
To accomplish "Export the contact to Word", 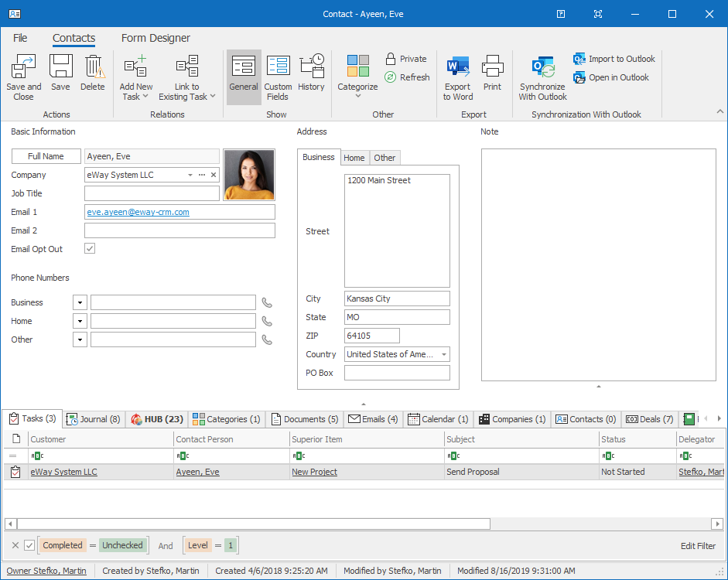I will [x=457, y=76].
